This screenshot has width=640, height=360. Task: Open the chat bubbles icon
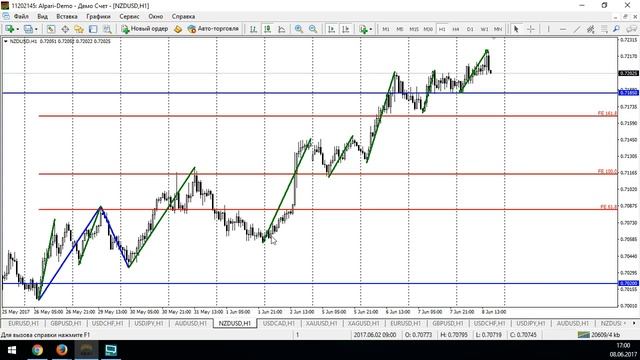coord(632,29)
